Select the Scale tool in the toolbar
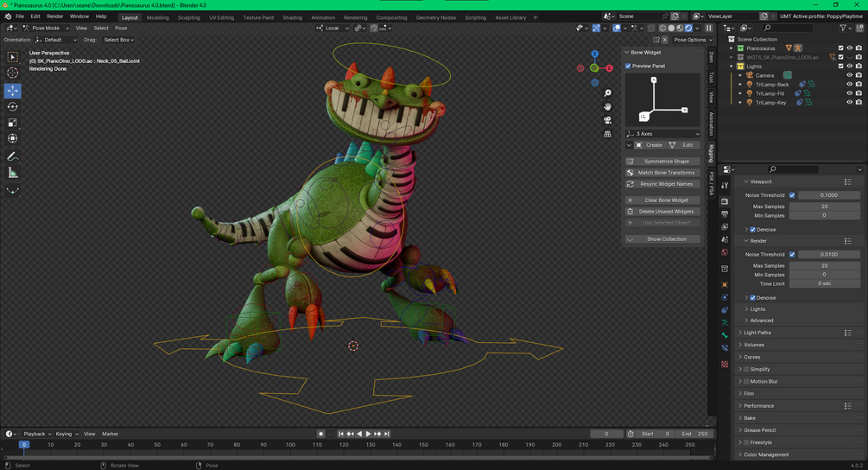Image resolution: width=868 pixels, height=470 pixels. pos(13,124)
